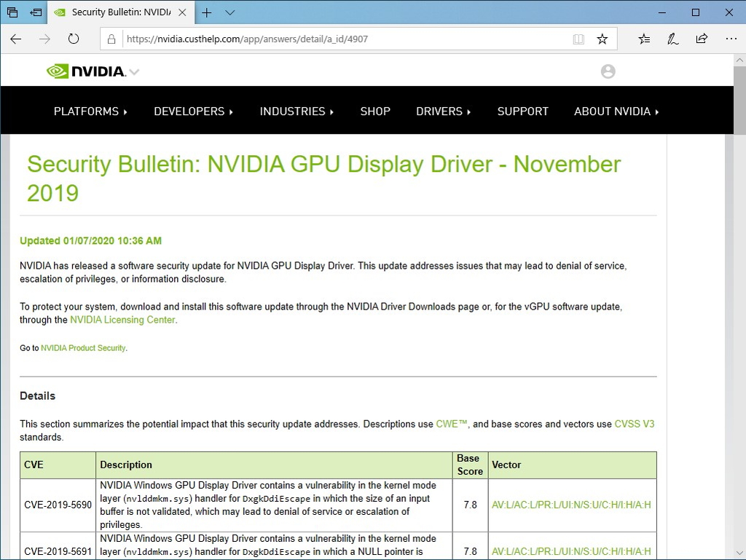Go to SHOP

pos(375,111)
